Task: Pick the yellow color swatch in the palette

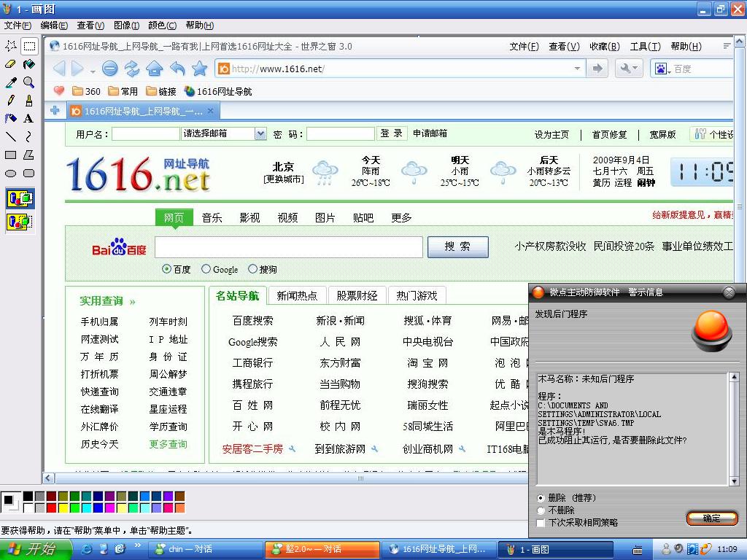Action: click(x=63, y=507)
